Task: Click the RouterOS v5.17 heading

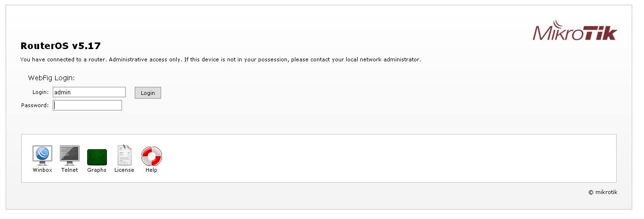Action: pyautogui.click(x=61, y=46)
